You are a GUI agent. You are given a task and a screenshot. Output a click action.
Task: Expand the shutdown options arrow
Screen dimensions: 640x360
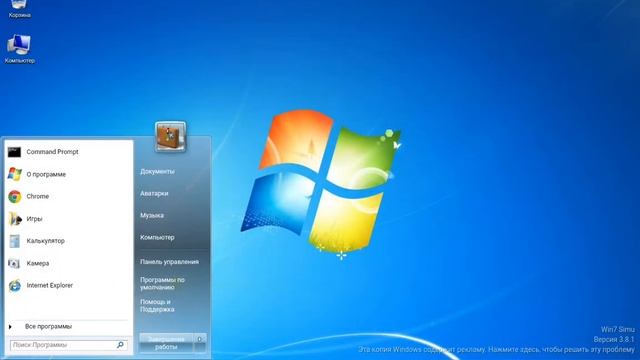pos(200,339)
